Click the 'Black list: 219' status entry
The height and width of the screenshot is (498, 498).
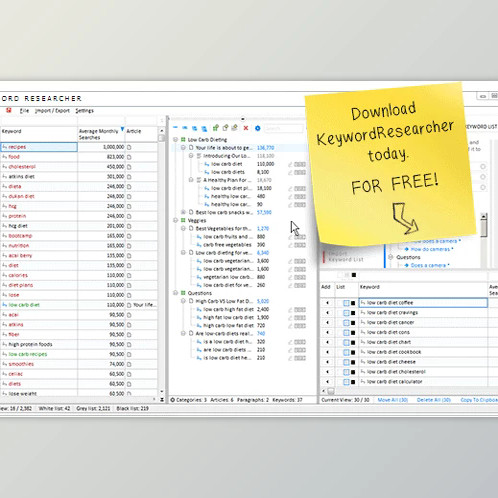point(132,408)
